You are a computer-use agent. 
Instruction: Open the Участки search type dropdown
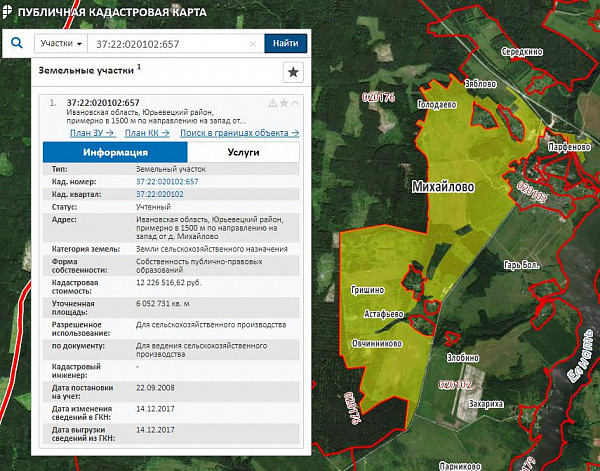[58, 45]
